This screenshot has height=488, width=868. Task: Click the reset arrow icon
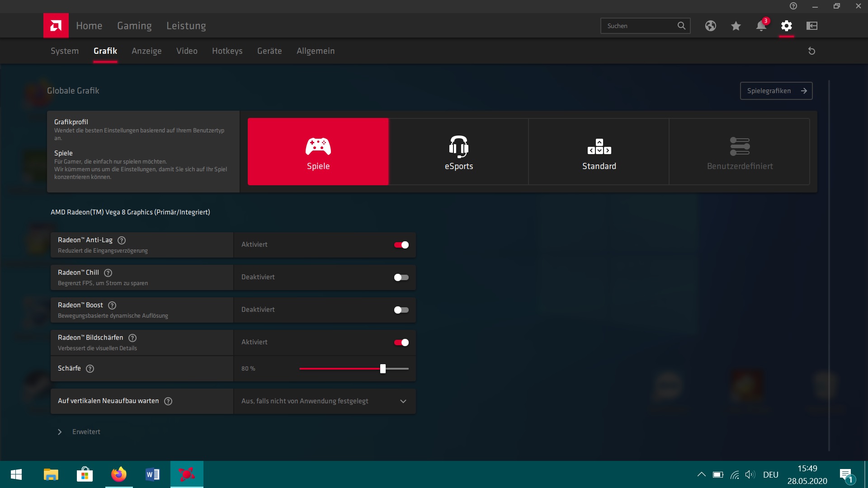pos(811,51)
